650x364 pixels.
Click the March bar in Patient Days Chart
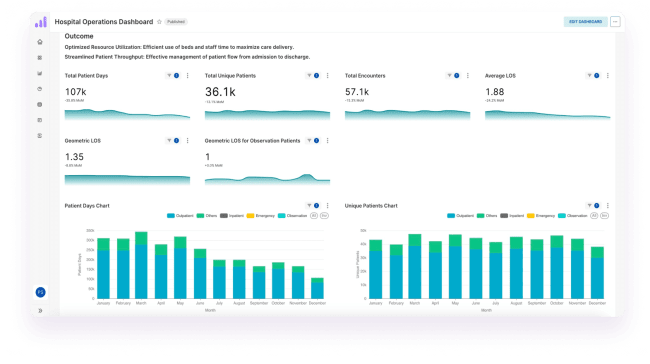point(141,265)
